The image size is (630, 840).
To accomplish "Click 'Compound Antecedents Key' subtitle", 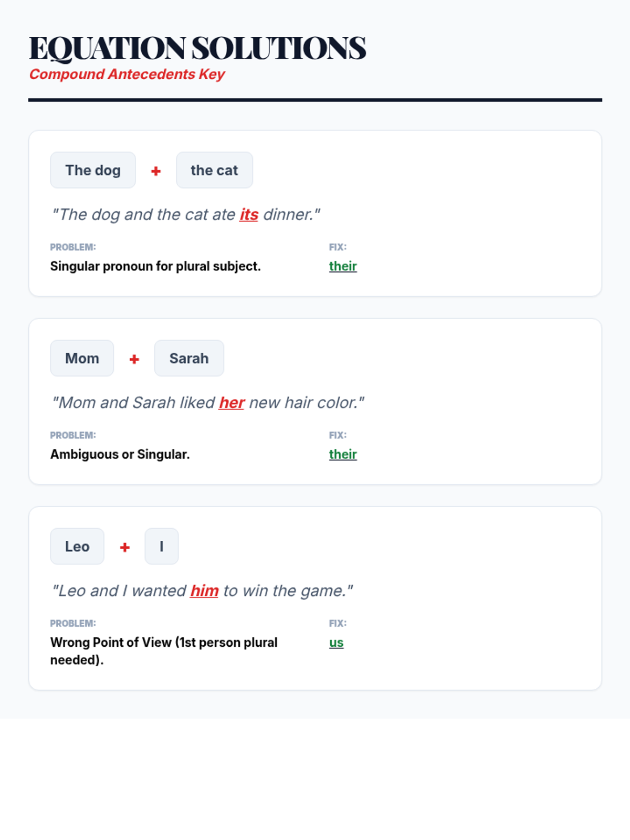I will [x=127, y=74].
